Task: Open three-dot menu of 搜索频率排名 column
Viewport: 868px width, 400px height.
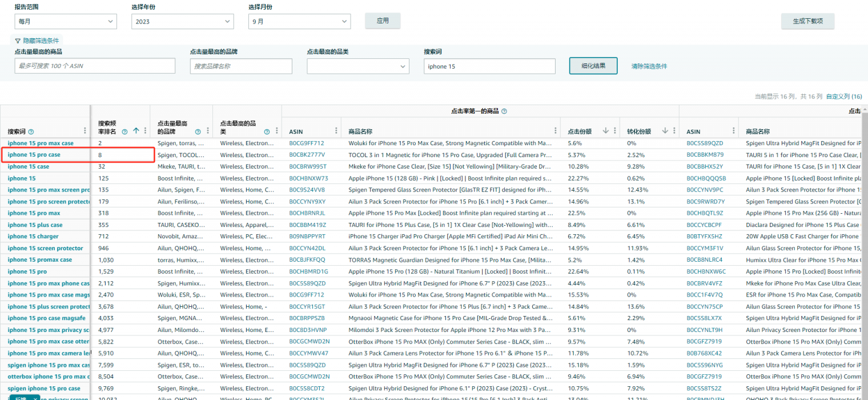Action: (x=144, y=131)
